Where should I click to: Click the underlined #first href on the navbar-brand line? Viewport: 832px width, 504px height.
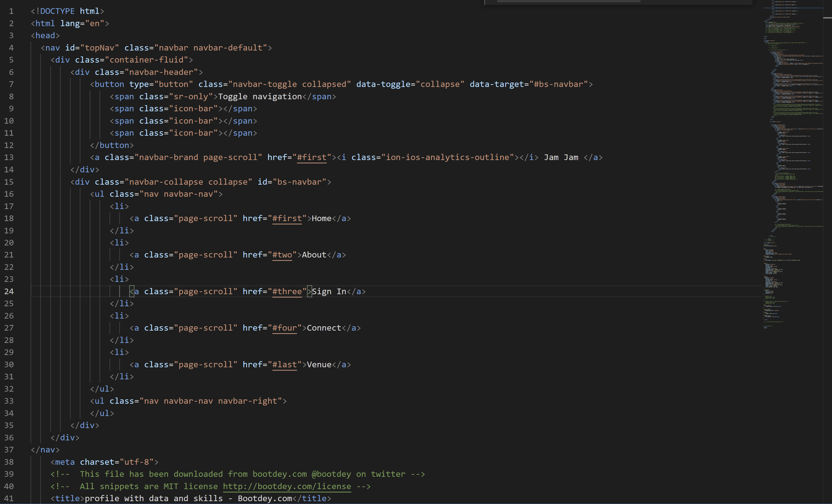click(x=311, y=157)
